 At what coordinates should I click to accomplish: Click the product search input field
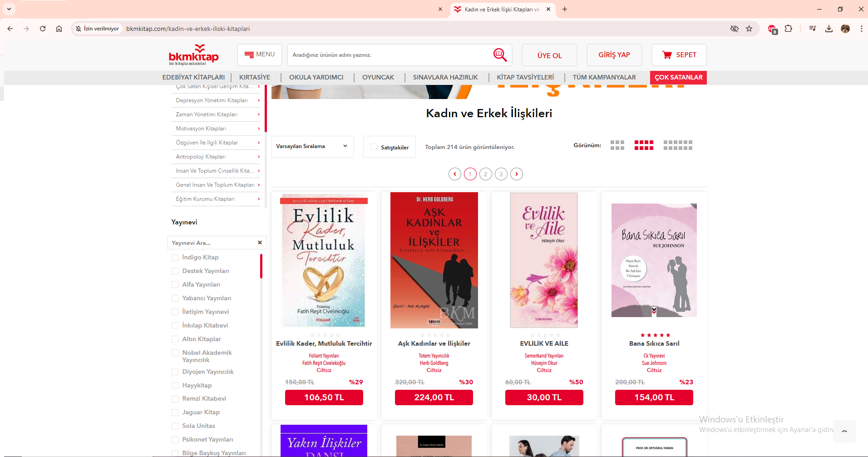click(x=390, y=55)
